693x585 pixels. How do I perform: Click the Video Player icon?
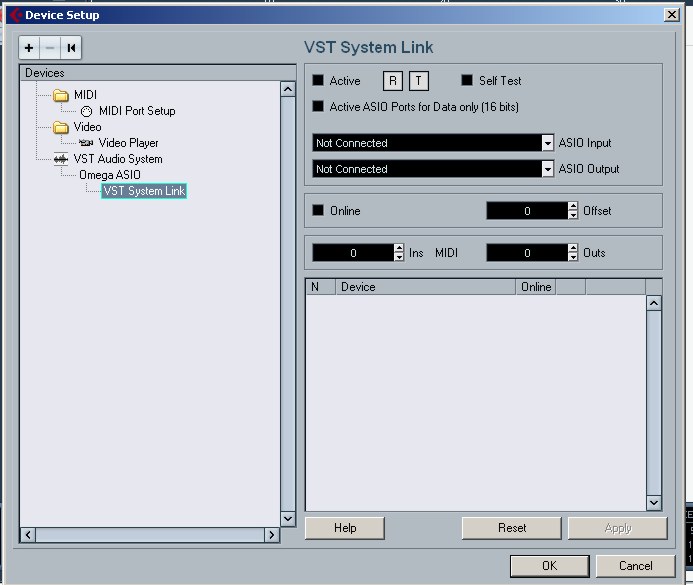click(x=86, y=143)
